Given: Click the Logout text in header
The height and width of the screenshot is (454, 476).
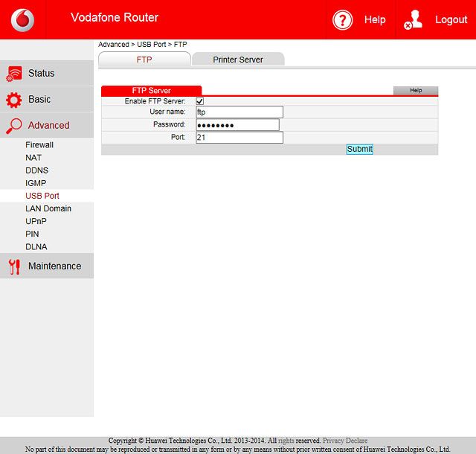Looking at the screenshot, I should point(451,20).
